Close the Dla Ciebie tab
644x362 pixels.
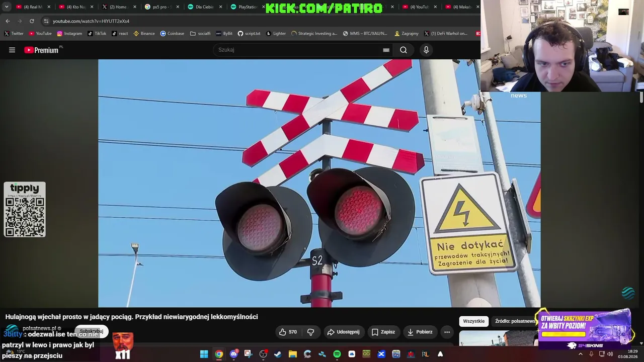[x=220, y=7]
